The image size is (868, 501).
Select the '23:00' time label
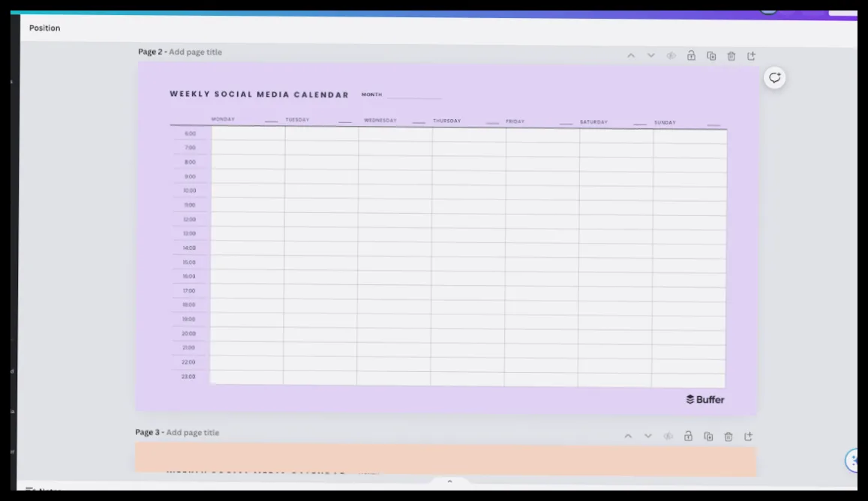pos(188,376)
